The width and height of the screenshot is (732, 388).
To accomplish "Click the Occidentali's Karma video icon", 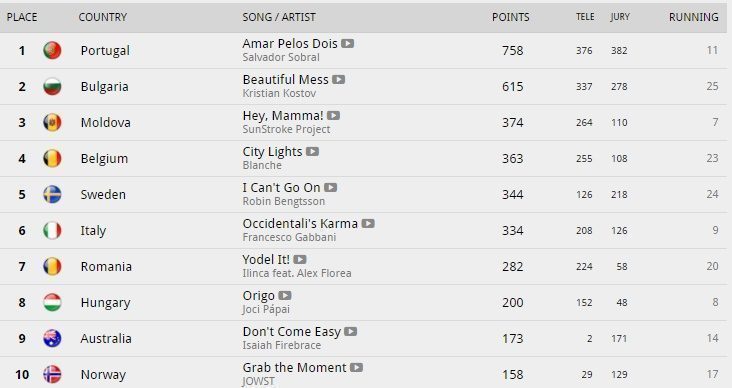I will [x=368, y=223].
